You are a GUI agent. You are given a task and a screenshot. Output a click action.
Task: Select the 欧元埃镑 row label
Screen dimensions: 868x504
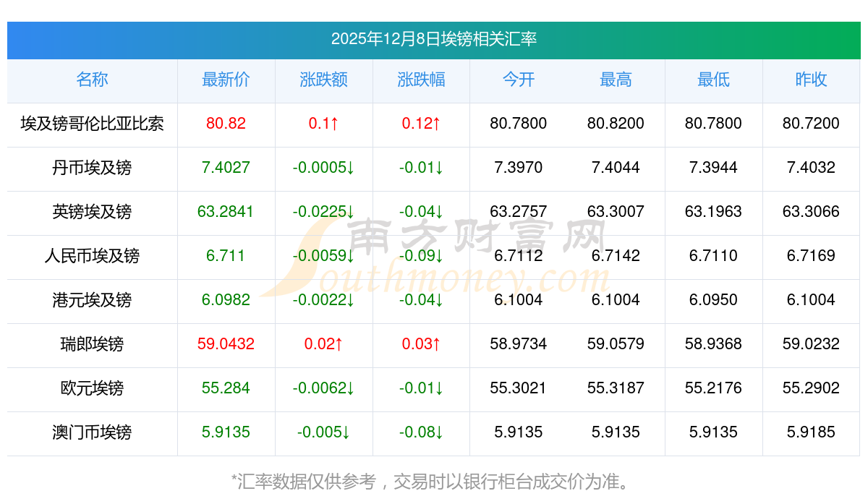pos(92,388)
